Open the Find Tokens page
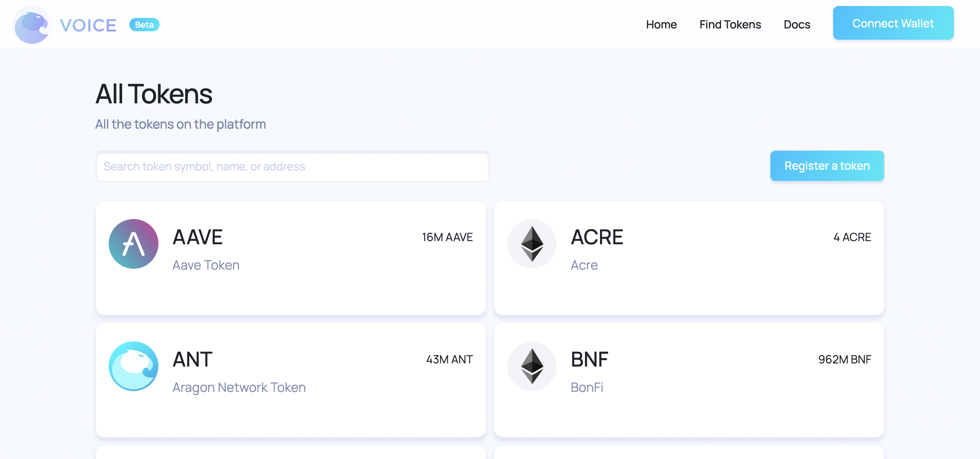Image resolution: width=980 pixels, height=459 pixels. pyautogui.click(x=730, y=25)
